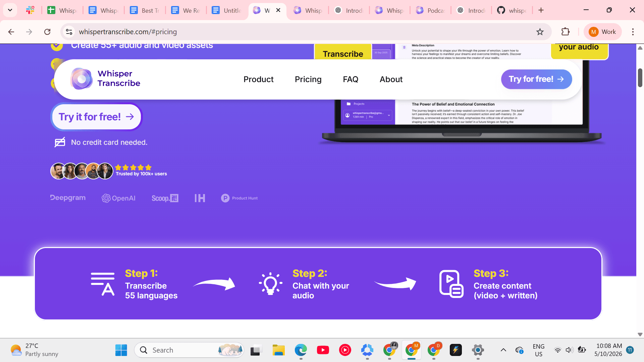Go forward one page
Image resolution: width=644 pixels, height=362 pixels.
[29, 32]
